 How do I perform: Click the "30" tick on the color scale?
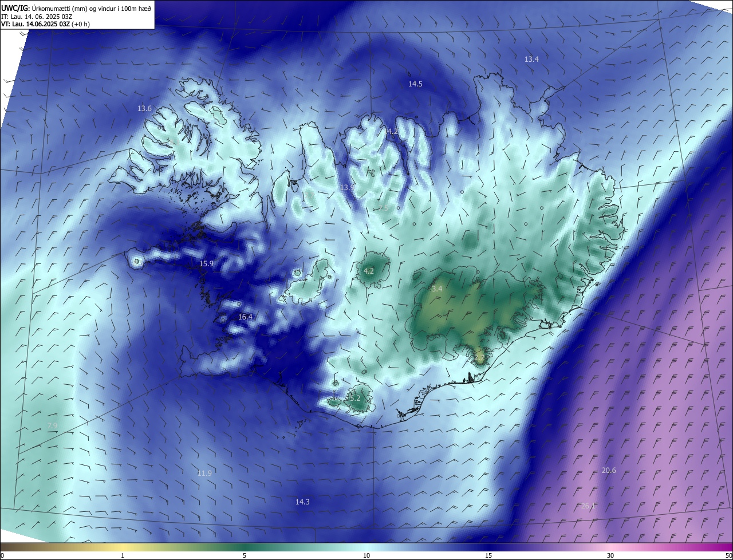pyautogui.click(x=610, y=555)
